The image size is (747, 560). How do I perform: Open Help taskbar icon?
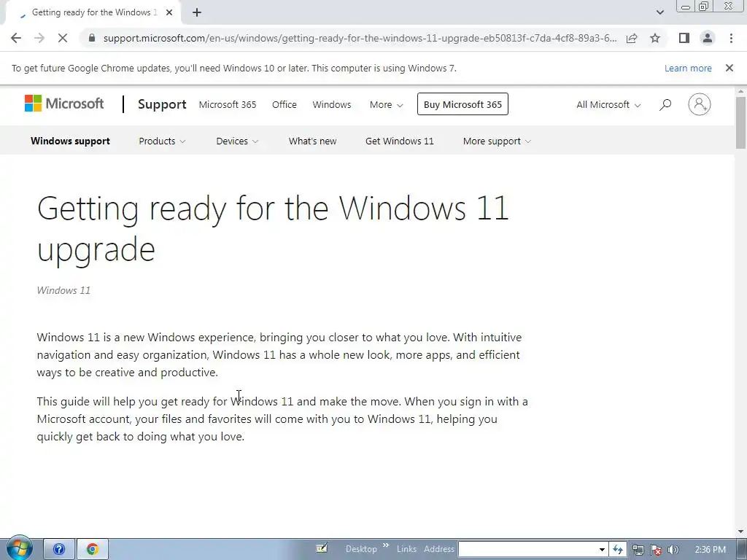pos(59,550)
